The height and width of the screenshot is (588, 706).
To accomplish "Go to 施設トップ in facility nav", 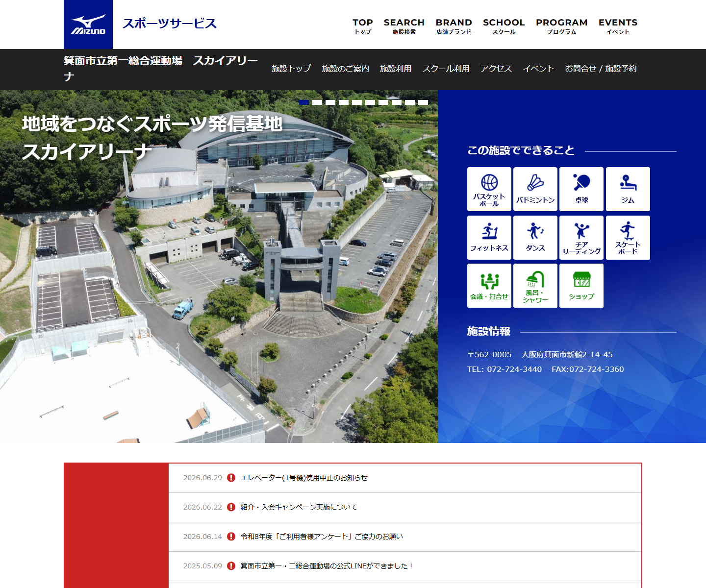I will point(291,69).
